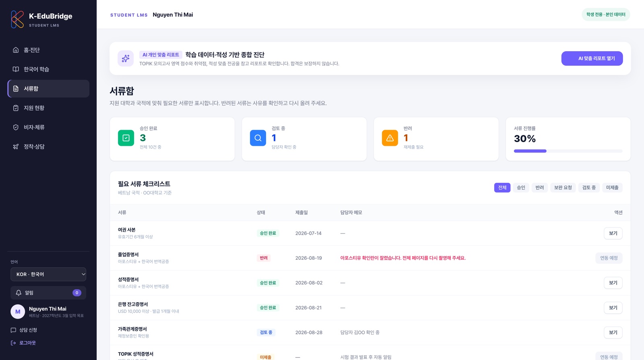This screenshot has width=644, height=360.
Task: Filter checklist by 미제출 tab
Action: tap(612, 188)
